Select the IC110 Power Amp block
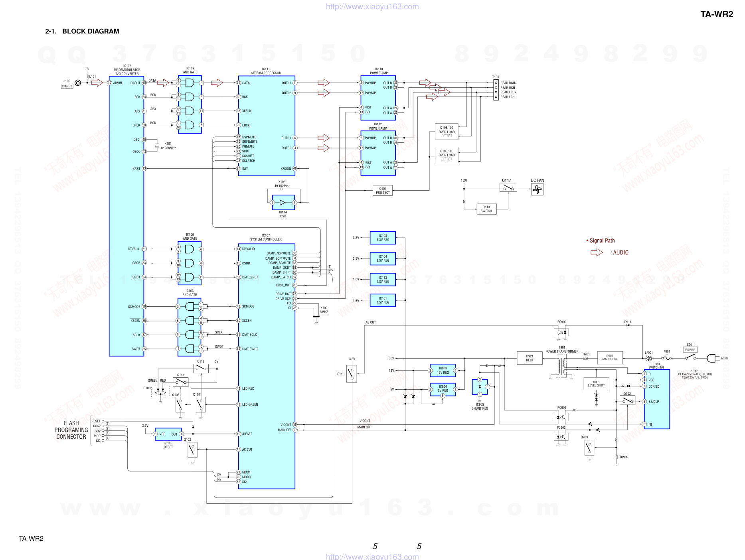 tap(378, 98)
